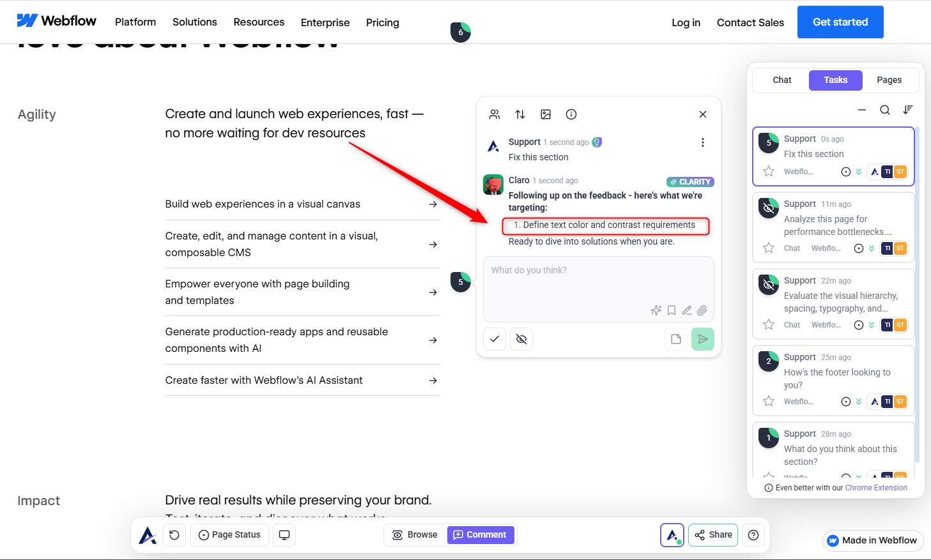This screenshot has width=931, height=560.
Task: Click the 'What do you think?' reply field
Action: 598,281
